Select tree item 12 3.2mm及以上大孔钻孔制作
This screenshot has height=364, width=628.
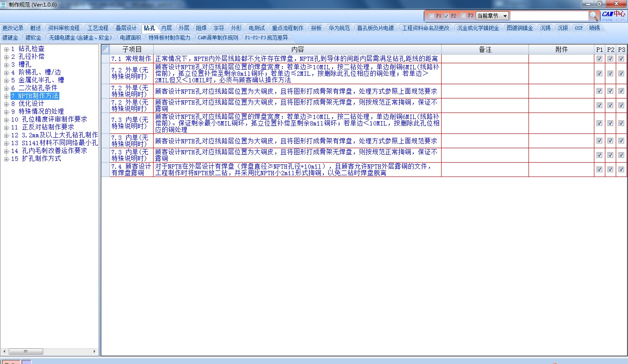point(55,135)
